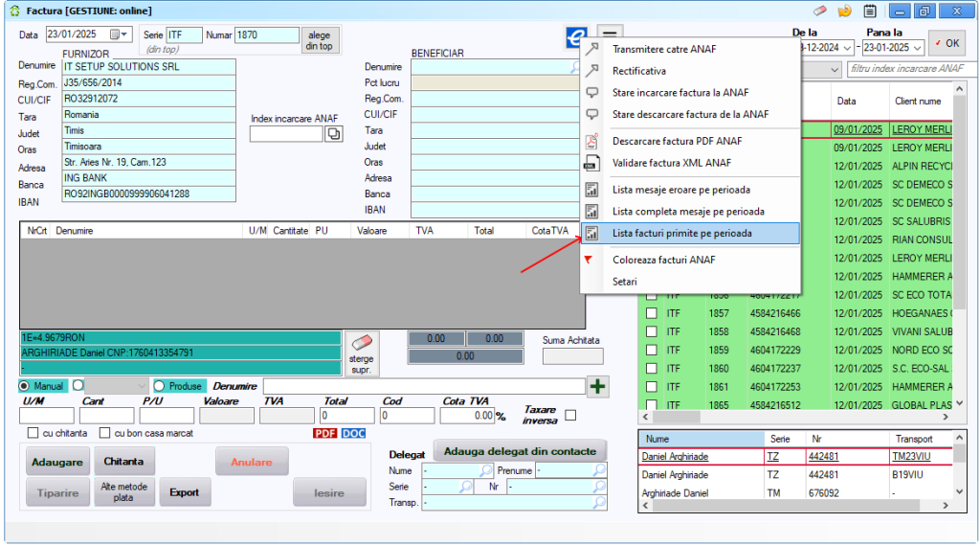This screenshot has height=546, width=980.
Task: Tick the checkbox for invoice ITF 1857
Action: click(651, 313)
